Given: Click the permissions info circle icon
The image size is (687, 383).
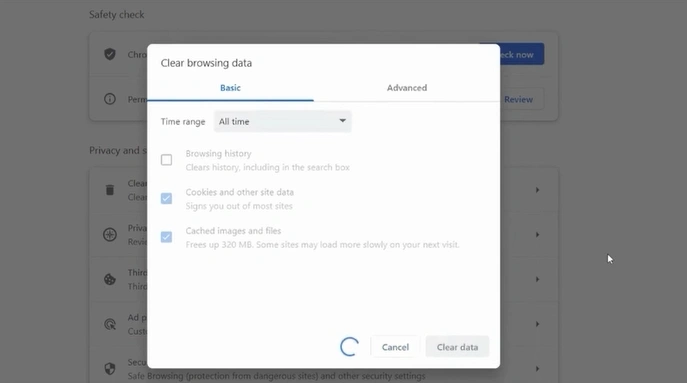Looking at the screenshot, I should point(110,99).
